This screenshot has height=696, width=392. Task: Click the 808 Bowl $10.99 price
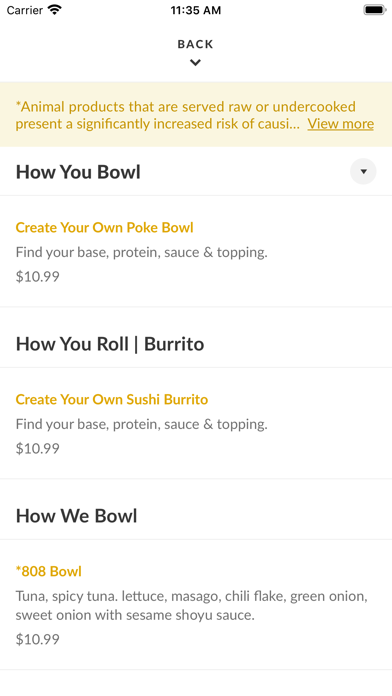click(x=38, y=639)
